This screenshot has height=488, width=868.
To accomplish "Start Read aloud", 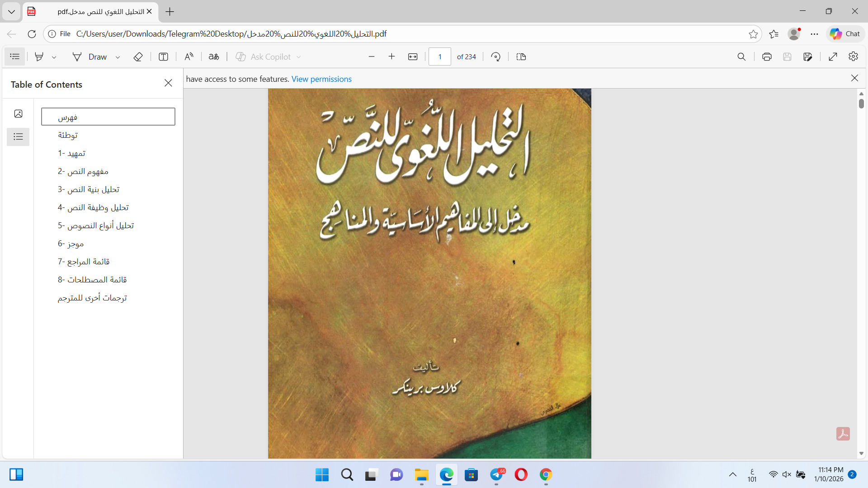I will [189, 57].
